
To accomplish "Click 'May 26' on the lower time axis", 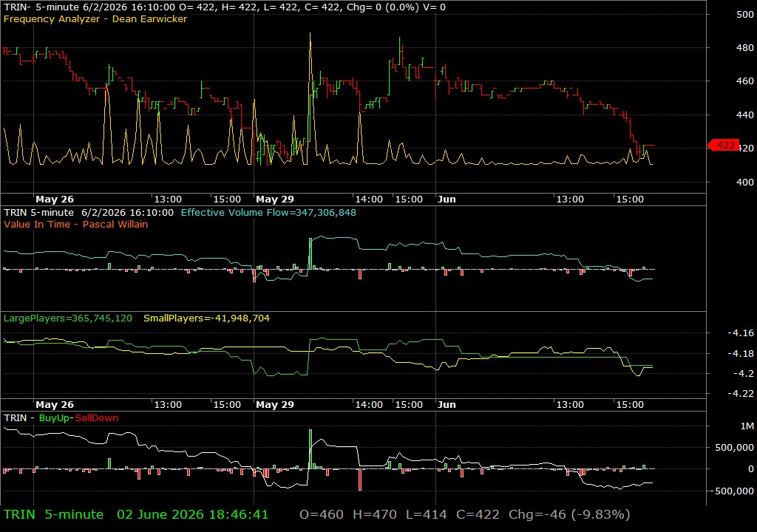I will tap(55, 405).
